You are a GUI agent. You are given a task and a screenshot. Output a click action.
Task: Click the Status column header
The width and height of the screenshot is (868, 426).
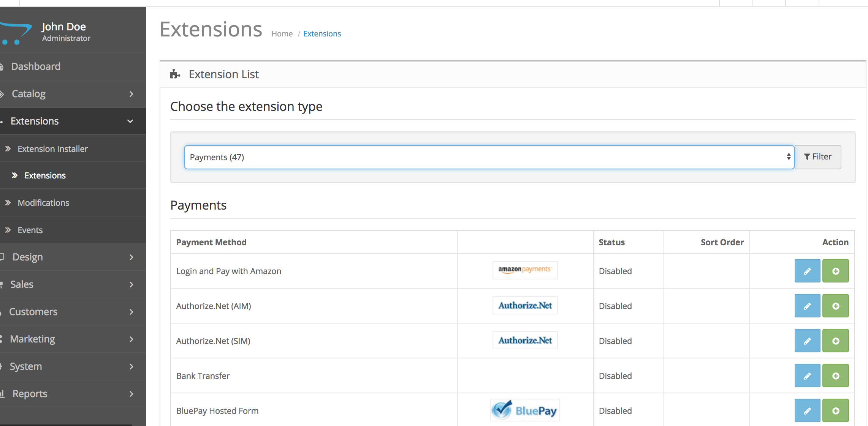tap(611, 242)
